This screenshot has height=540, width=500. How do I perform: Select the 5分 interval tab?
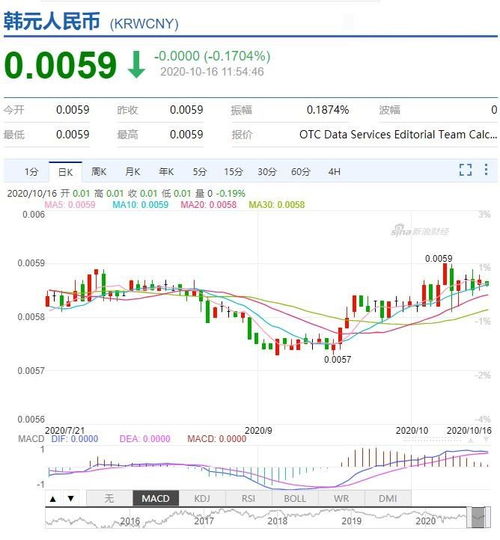(x=200, y=172)
